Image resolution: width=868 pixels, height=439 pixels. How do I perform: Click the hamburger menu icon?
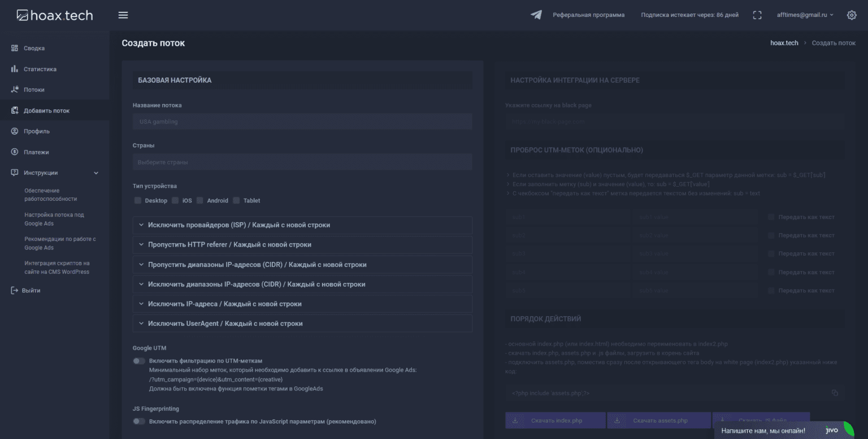click(123, 15)
